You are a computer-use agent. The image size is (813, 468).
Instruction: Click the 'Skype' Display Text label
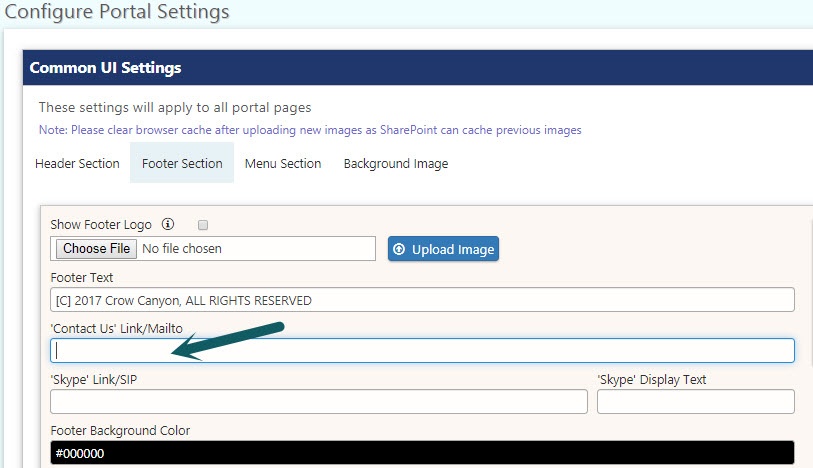coord(652,379)
